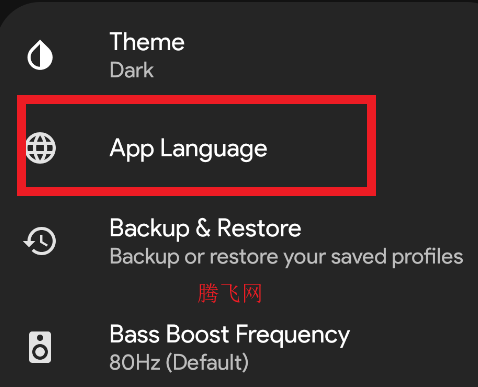This screenshot has height=387, width=478.
Task: Open the Theme setting
Action: (x=239, y=55)
